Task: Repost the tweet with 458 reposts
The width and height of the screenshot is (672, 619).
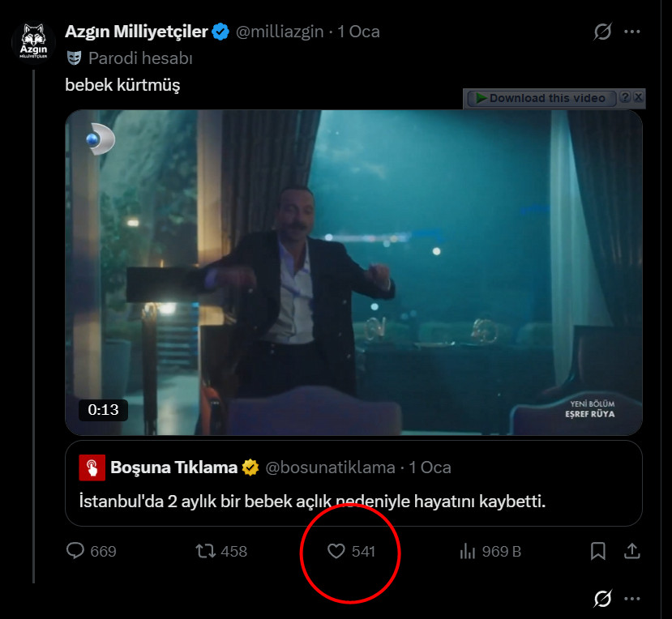Action: coord(206,552)
